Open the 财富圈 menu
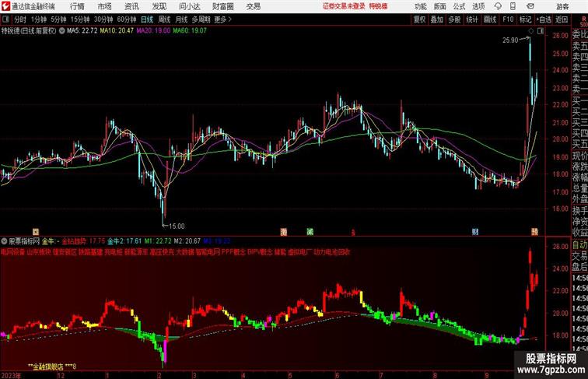 coord(222,6)
